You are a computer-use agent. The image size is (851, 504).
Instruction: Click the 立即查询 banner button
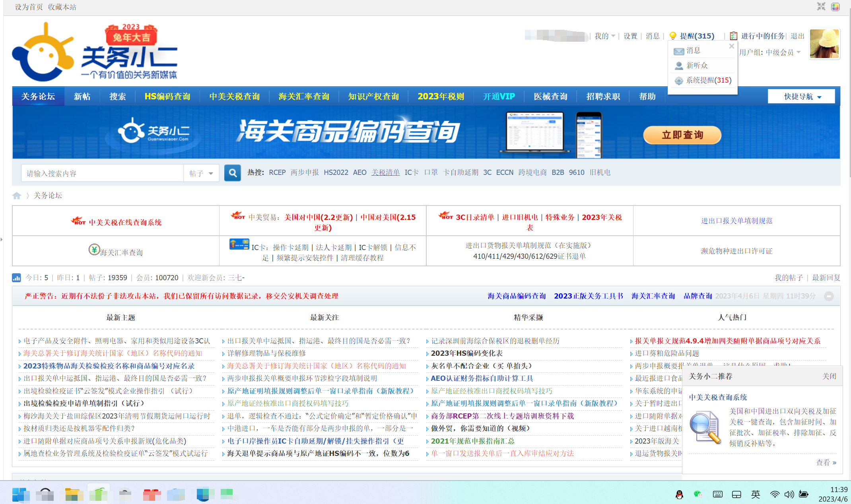682,135
